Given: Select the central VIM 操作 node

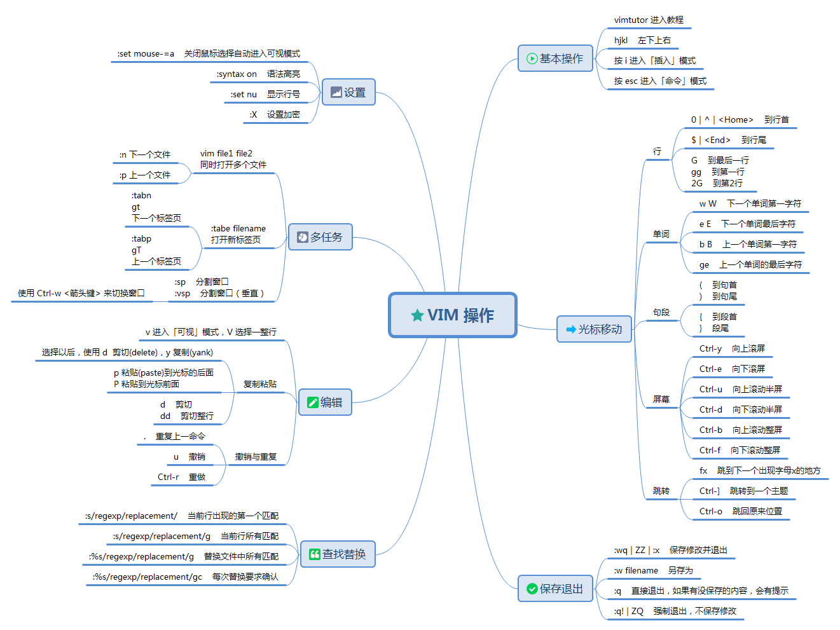Looking at the screenshot, I should (453, 315).
